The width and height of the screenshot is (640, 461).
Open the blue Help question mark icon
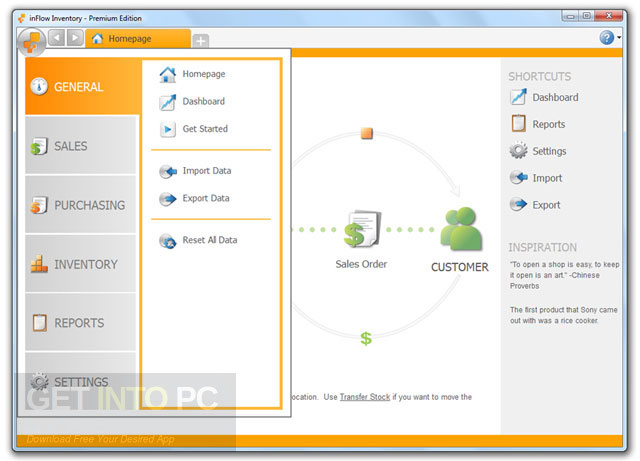[x=607, y=38]
